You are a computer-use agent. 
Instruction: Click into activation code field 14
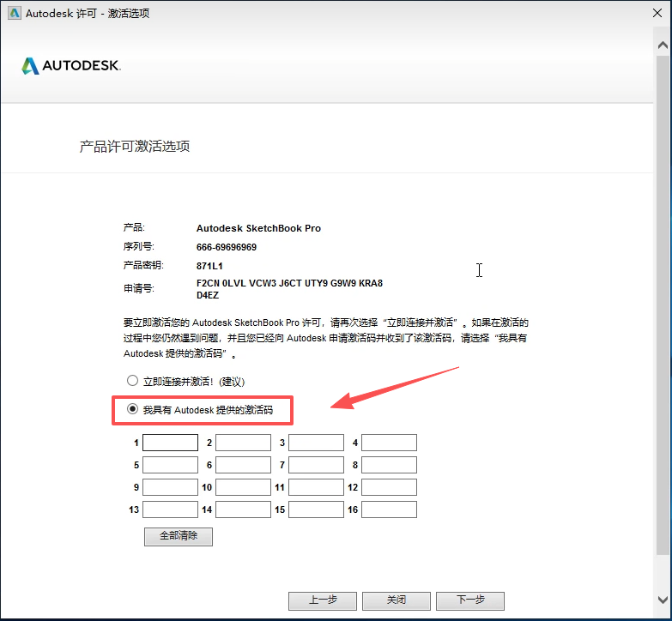point(243,509)
